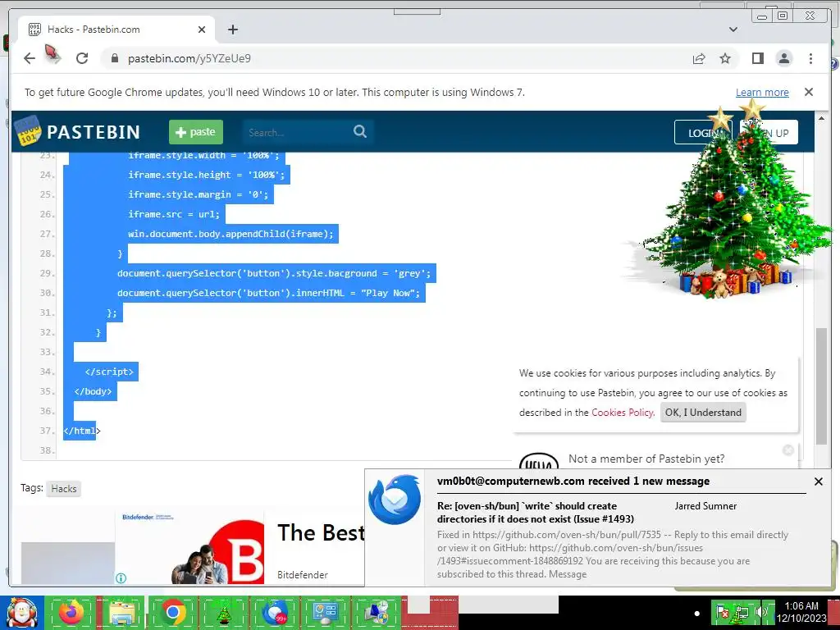Click the scrollbar up arrow
The height and width of the screenshot is (630, 840).
pos(820,118)
